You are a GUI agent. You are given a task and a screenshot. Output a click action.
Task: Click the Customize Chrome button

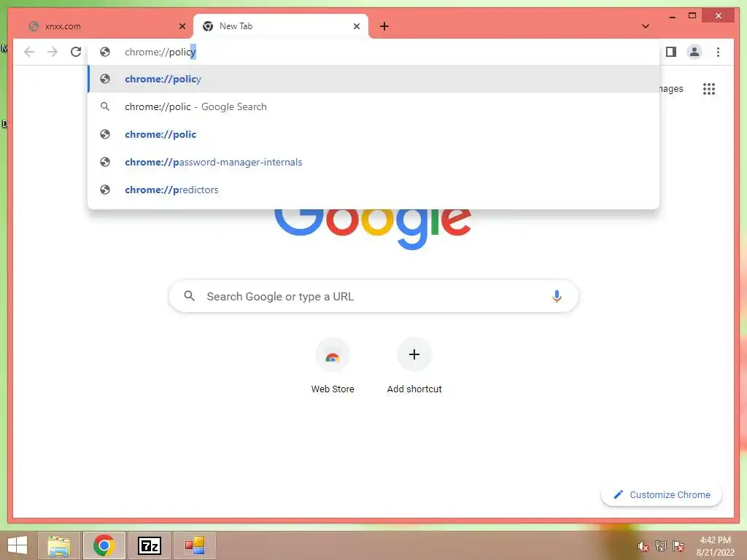click(x=662, y=495)
